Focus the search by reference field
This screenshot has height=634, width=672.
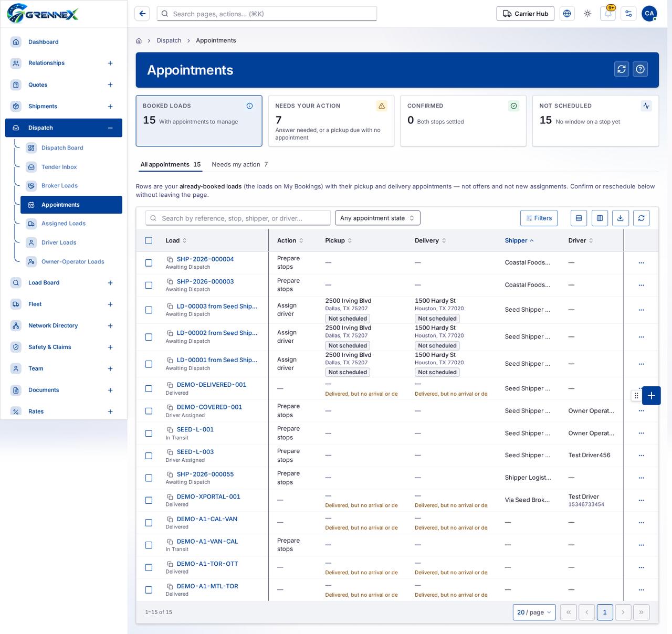click(x=238, y=218)
